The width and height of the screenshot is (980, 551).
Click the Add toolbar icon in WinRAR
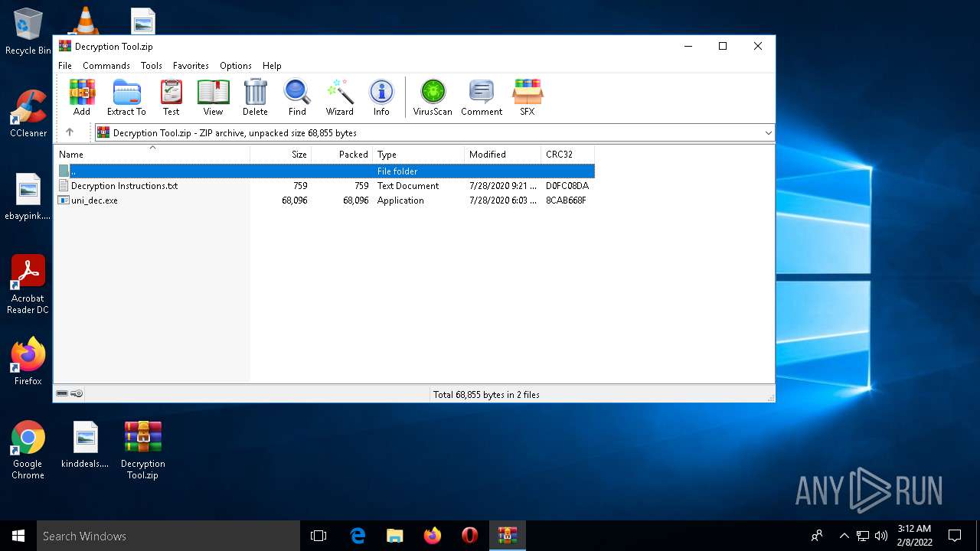pos(82,97)
